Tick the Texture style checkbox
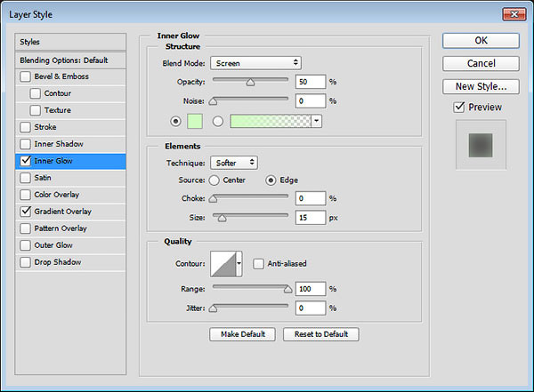 click(x=35, y=110)
